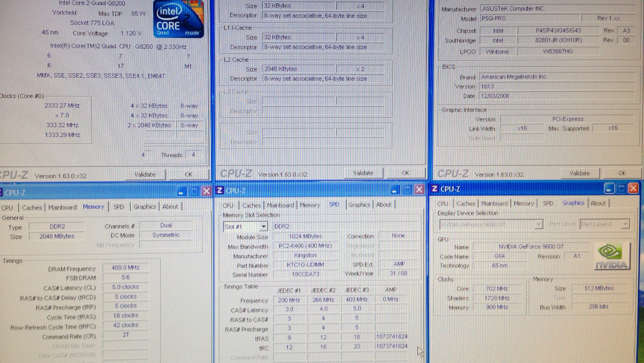Image resolution: width=644 pixels, height=363 pixels.
Task: Open the NVIDIA GeForce 9600 GT device dropdown
Action: pyautogui.click(x=538, y=224)
